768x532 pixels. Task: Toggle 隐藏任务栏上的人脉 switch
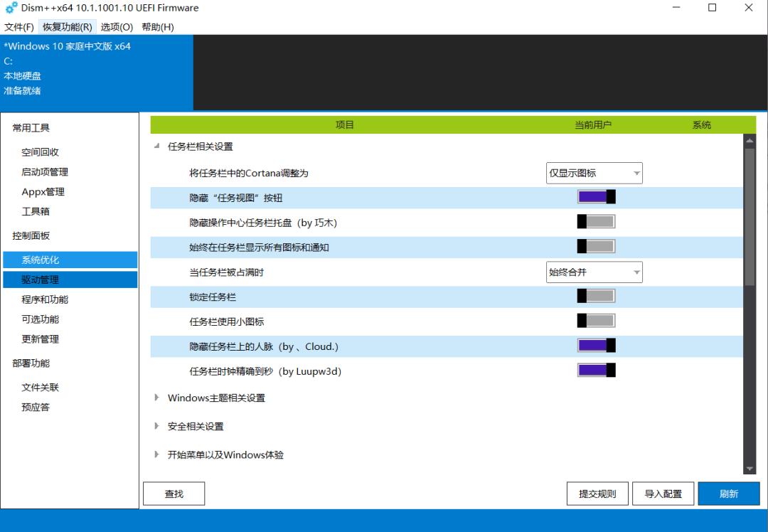pyautogui.click(x=596, y=346)
